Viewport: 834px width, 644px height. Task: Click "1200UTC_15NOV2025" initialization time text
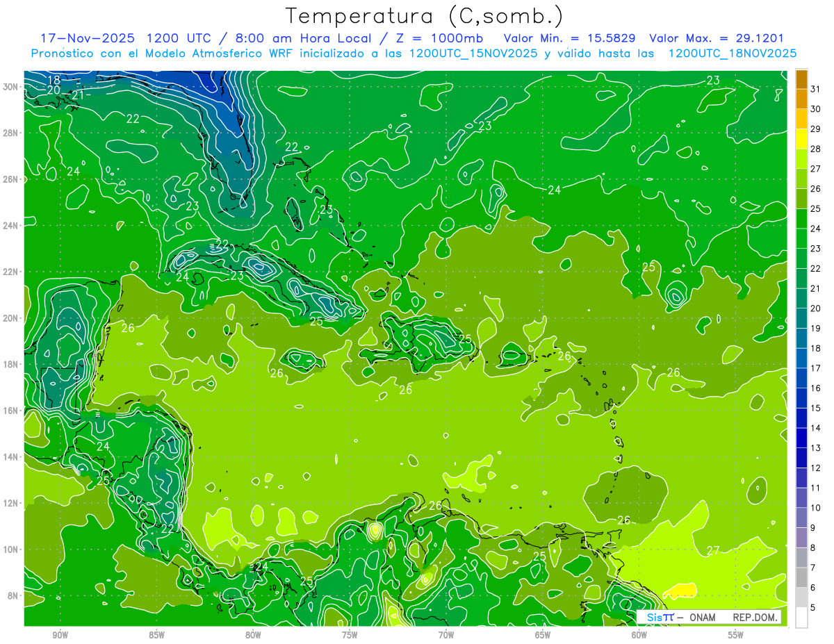click(473, 53)
